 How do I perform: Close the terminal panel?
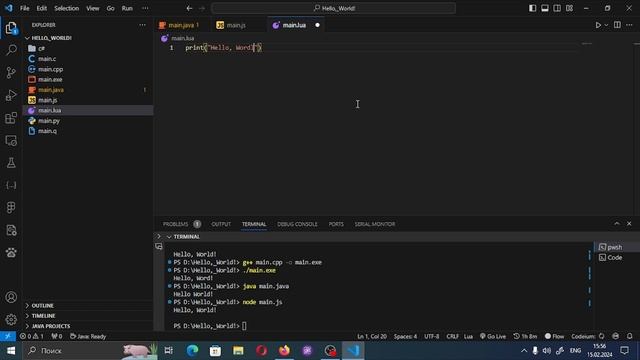pyautogui.click(x=629, y=224)
